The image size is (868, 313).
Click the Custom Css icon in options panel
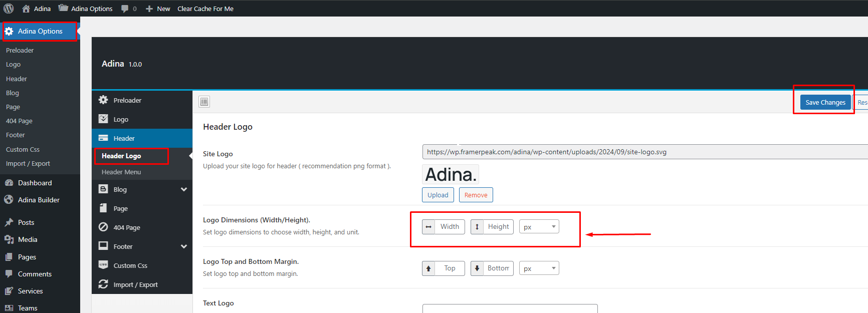pos(103,265)
